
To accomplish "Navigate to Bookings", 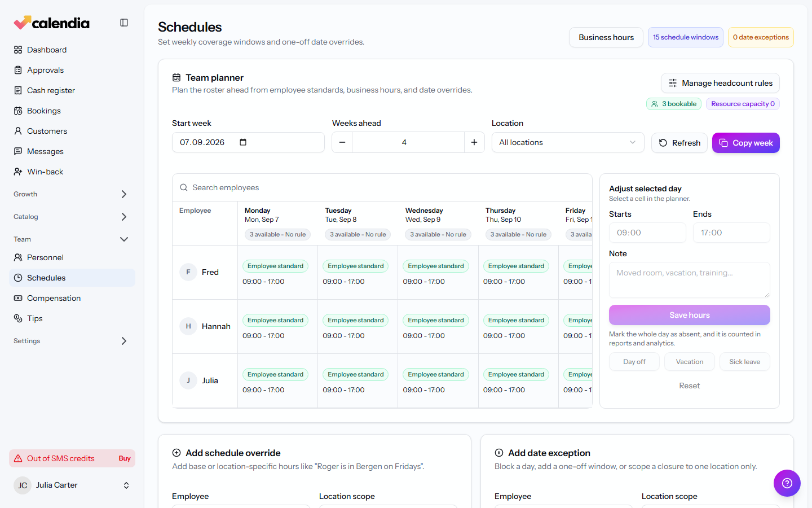I will click(72, 111).
